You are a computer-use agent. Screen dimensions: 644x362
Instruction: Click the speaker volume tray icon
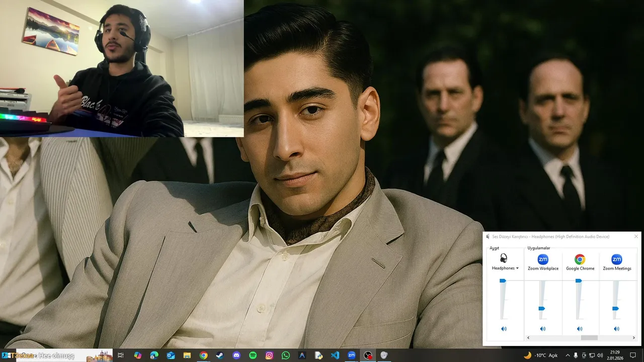pos(600,355)
